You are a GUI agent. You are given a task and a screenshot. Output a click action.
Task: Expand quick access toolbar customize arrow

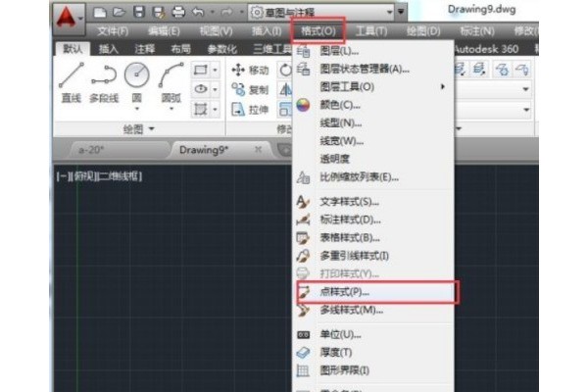coord(401,12)
